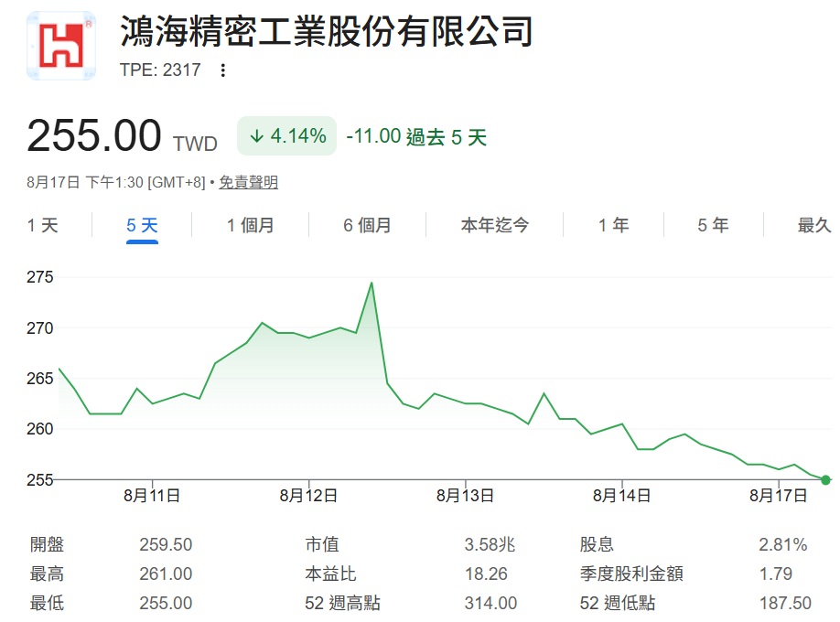
Task: Choose the 1 年 range tab
Action: 613,225
